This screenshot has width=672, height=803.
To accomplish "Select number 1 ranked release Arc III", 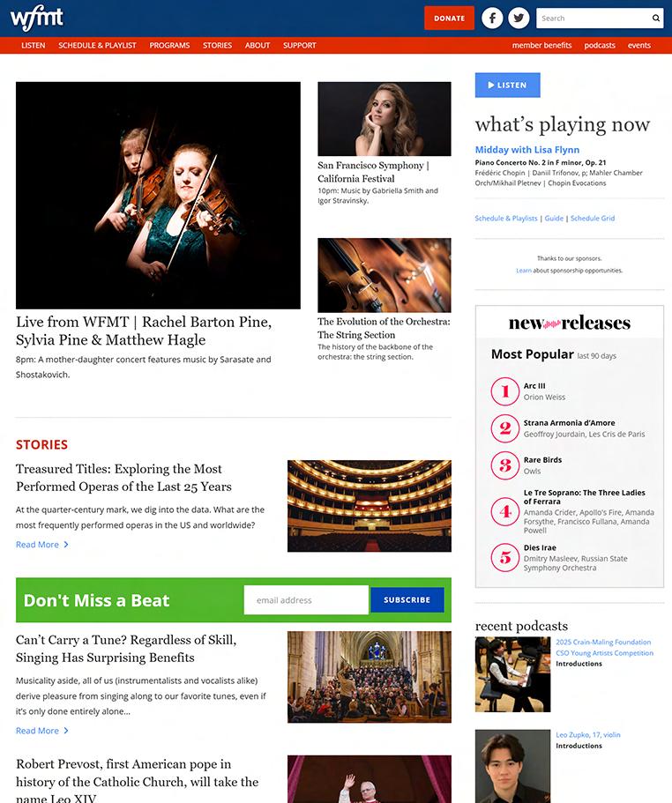I will click(534, 385).
